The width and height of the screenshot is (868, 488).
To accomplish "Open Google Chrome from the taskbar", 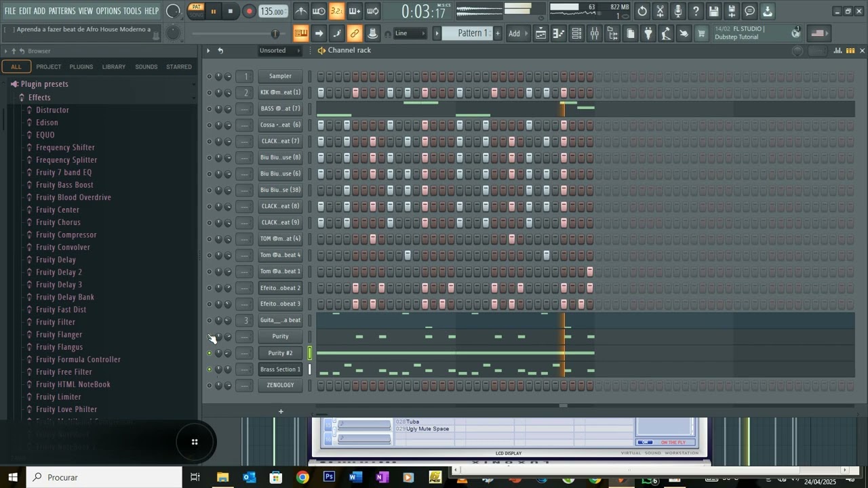I will pyautogui.click(x=302, y=477).
